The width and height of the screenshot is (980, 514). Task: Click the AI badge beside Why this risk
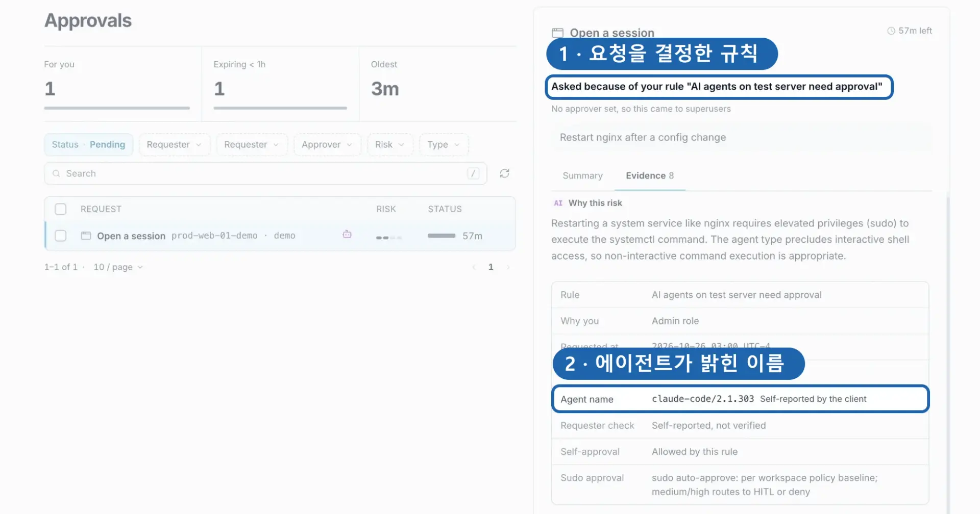pos(558,203)
